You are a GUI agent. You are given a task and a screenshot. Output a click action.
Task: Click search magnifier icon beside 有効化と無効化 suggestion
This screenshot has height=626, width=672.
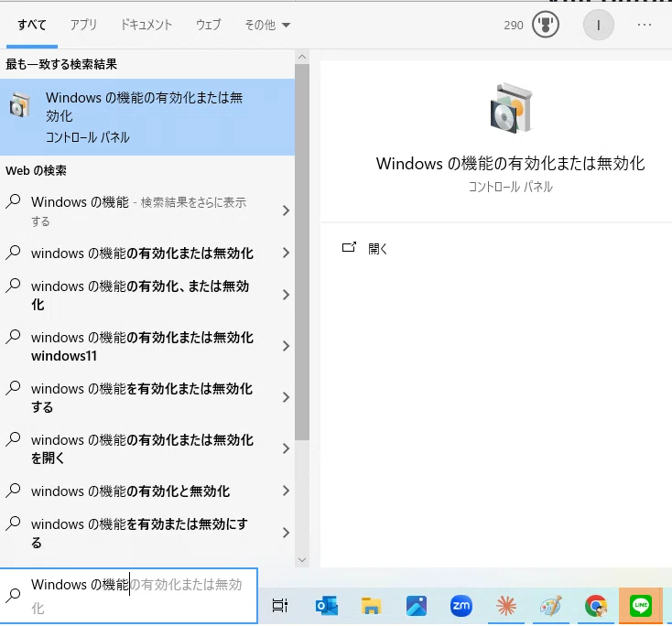[x=14, y=491]
